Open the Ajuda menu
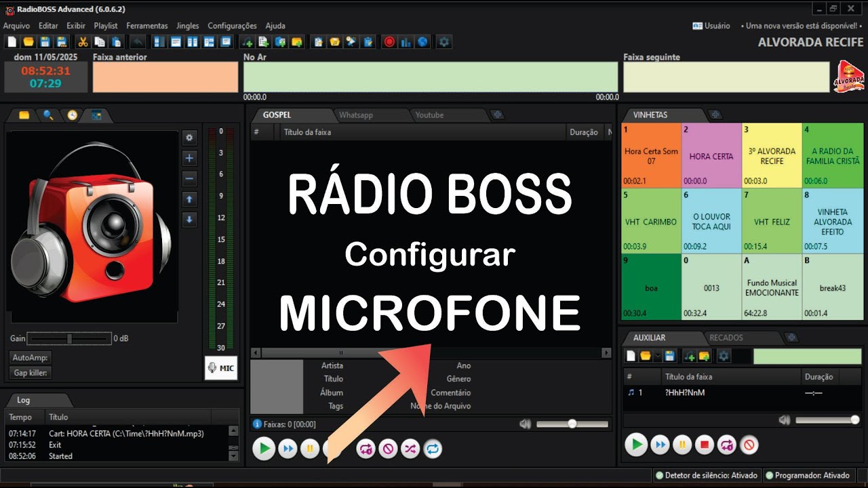The image size is (868, 488). click(275, 26)
